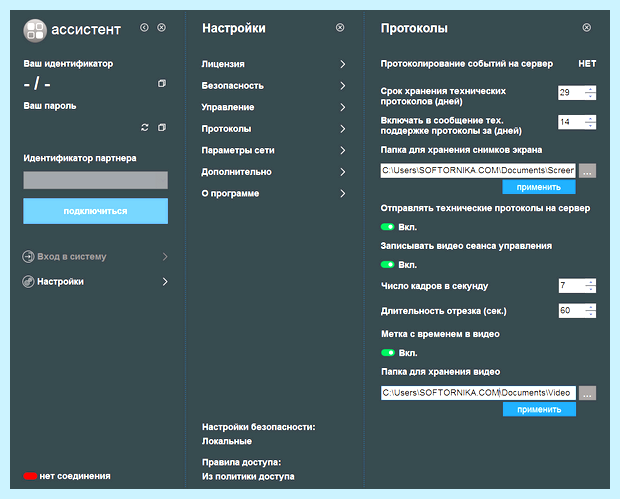Expand chevron next to Вход в систему
The width and height of the screenshot is (620, 499).
click(x=165, y=257)
